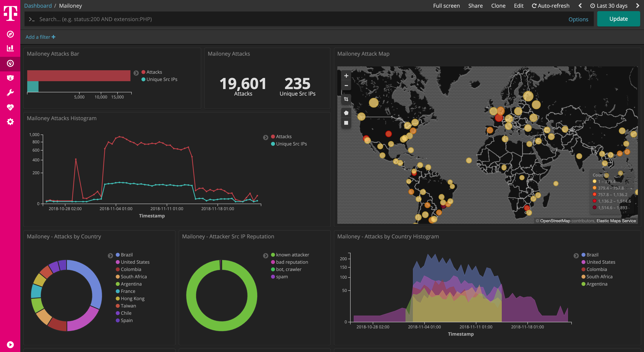Zoom in on the attack map
This screenshot has height=352, width=644.
(346, 76)
